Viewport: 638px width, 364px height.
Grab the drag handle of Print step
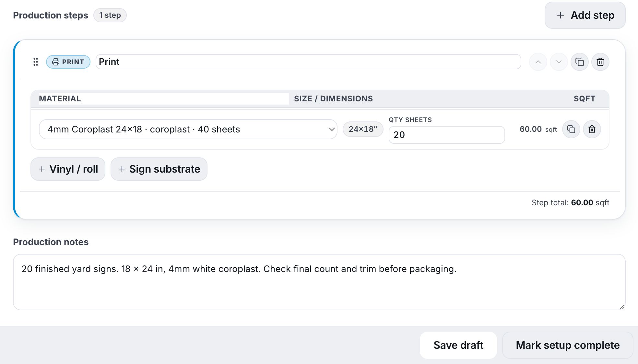click(x=36, y=62)
